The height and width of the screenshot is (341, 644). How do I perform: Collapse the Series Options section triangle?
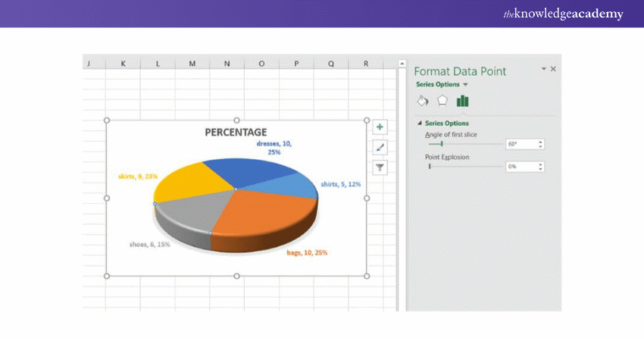420,123
